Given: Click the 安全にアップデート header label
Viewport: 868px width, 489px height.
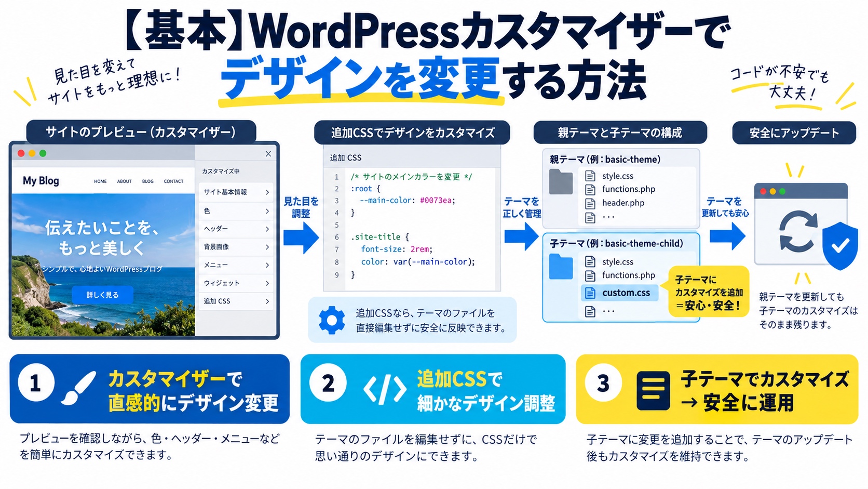Looking at the screenshot, I should 794,133.
